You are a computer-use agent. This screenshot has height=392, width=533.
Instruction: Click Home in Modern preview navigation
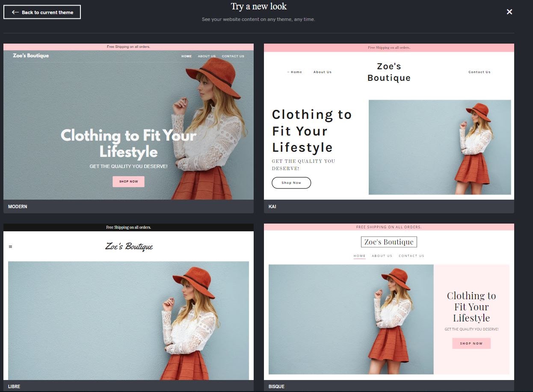(187, 56)
